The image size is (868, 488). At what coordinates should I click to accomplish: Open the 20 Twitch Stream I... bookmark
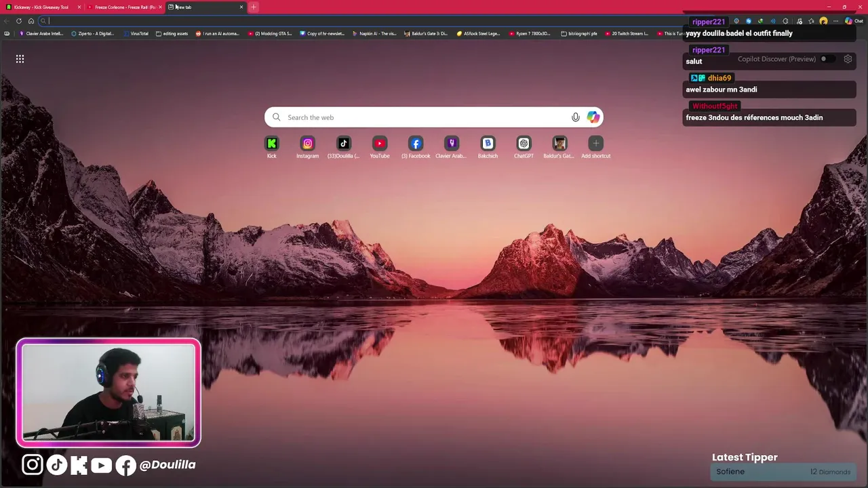[x=627, y=33]
